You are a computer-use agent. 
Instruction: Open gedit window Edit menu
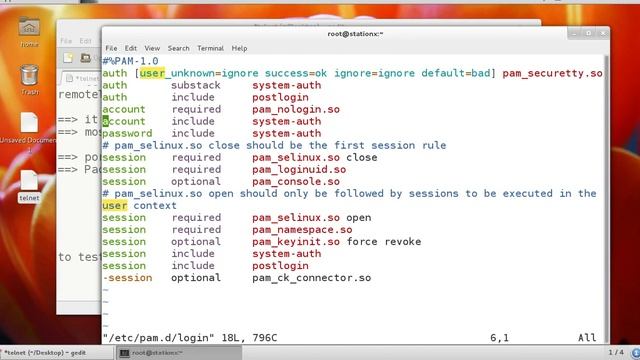click(x=85, y=41)
